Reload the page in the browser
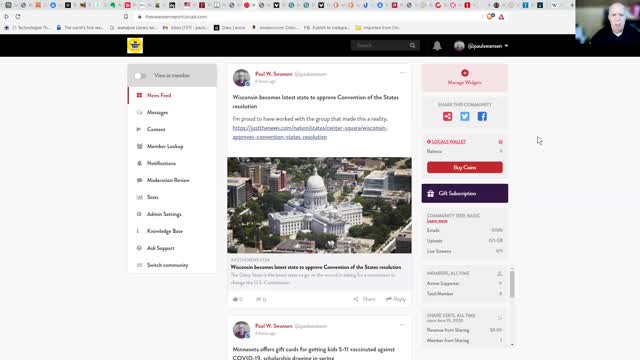The width and height of the screenshot is (640, 360). click(x=18, y=17)
